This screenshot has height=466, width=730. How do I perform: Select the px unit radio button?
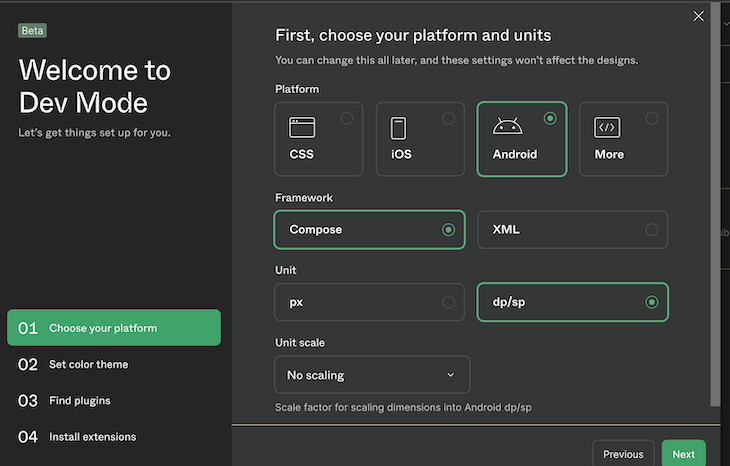click(448, 302)
